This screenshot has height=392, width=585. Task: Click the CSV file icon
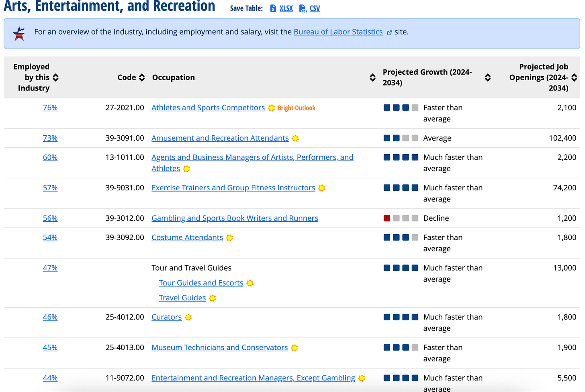(303, 8)
